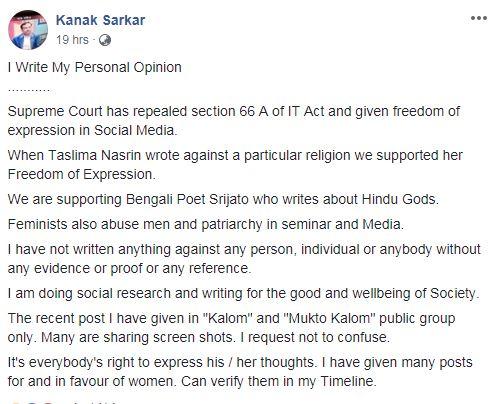The image size is (495, 404).
Task: Click the globe public audience icon
Action: click(105, 40)
